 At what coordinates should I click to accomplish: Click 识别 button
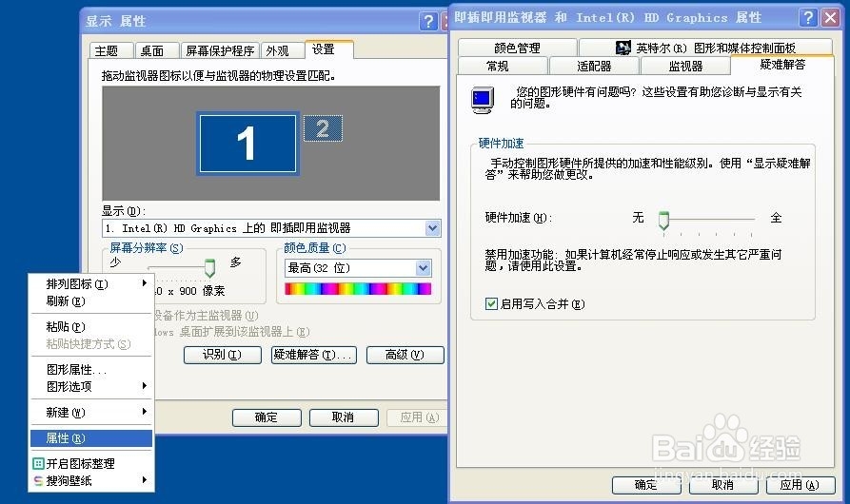click(223, 355)
